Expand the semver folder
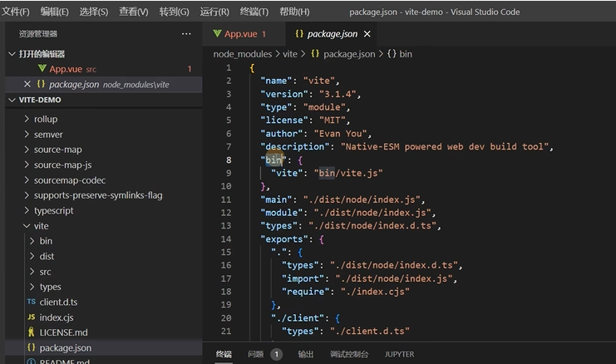 27,134
